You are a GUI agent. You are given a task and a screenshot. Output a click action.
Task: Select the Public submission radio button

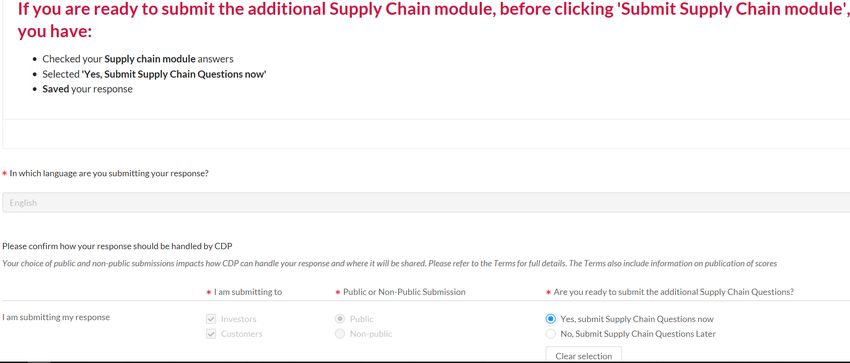pyautogui.click(x=340, y=319)
